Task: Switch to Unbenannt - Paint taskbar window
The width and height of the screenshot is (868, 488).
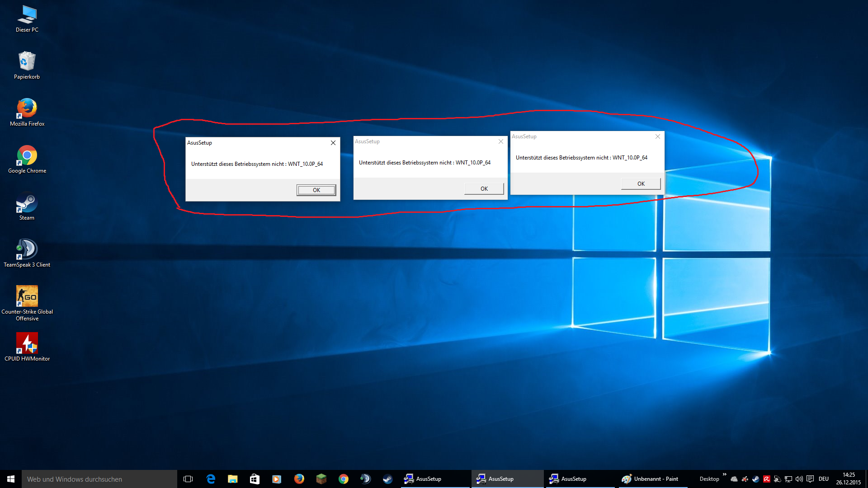Action: (651, 479)
